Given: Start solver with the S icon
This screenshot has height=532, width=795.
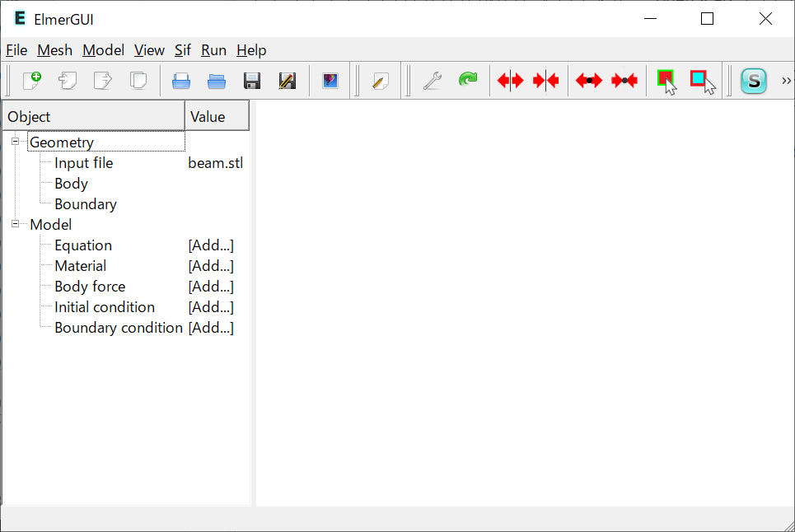Looking at the screenshot, I should click(x=754, y=81).
